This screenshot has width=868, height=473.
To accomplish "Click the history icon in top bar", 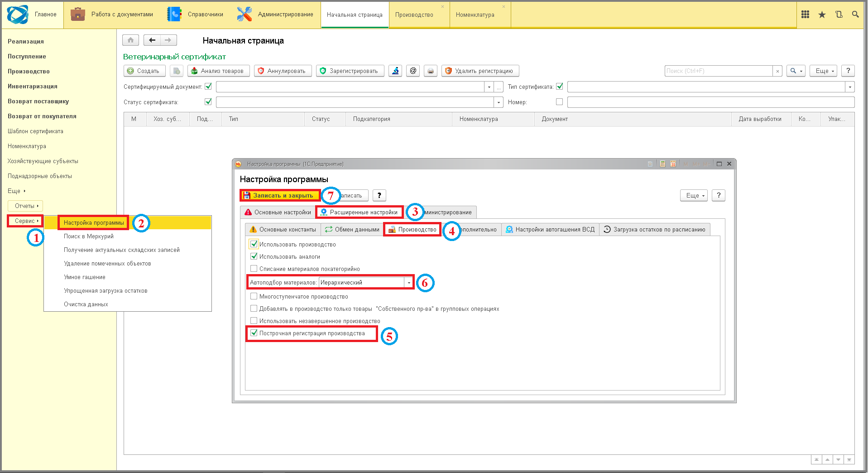I will click(x=839, y=14).
